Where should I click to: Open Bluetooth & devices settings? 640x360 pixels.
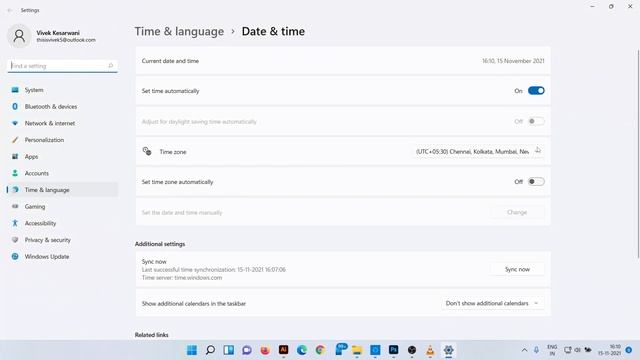(62, 107)
